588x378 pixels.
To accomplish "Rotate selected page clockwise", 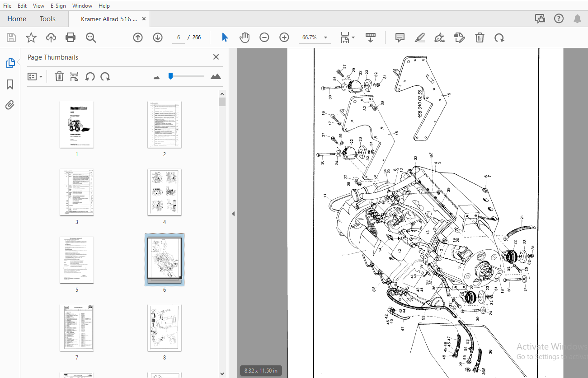I will pyautogui.click(x=105, y=76).
